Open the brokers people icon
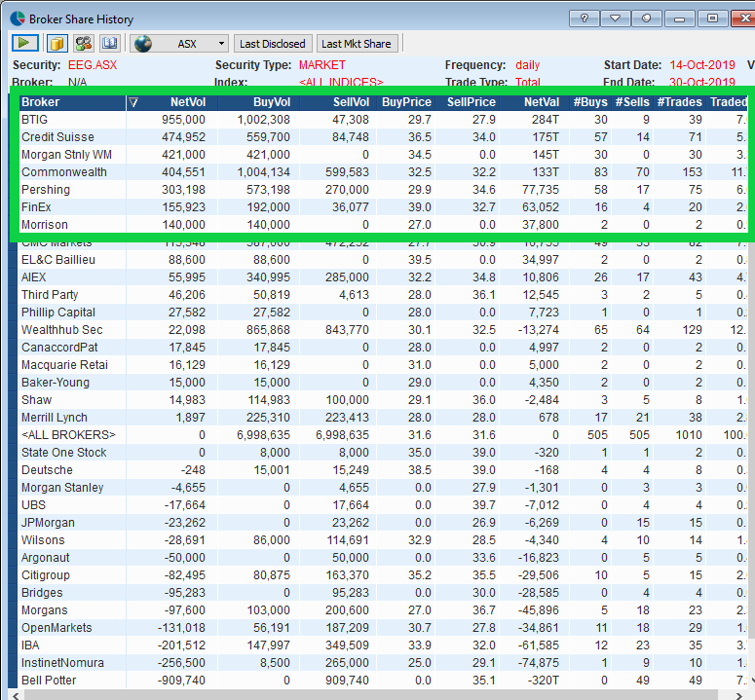755x700 pixels. pos(84,43)
